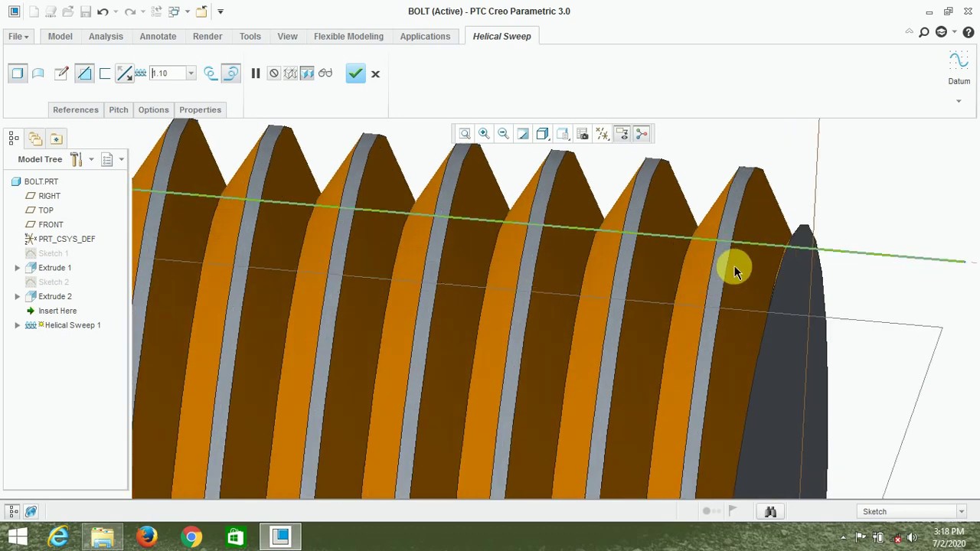
Task: Click the pitch value input field
Action: [x=168, y=73]
